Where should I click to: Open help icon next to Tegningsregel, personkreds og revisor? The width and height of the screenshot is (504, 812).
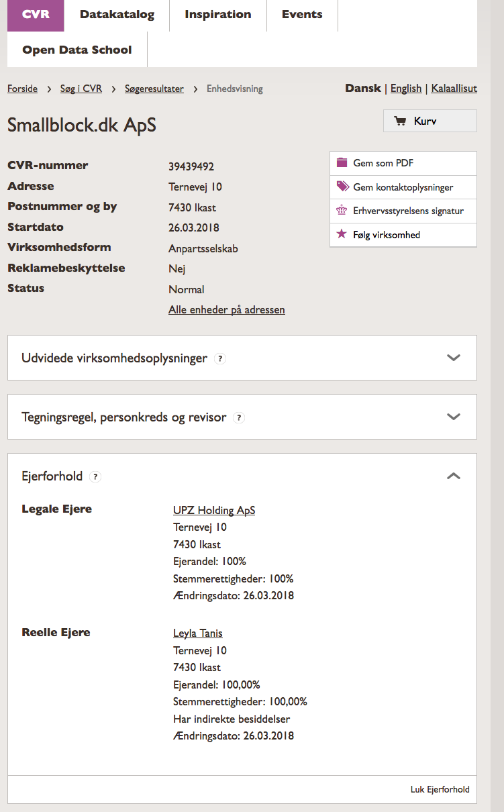coord(239,417)
